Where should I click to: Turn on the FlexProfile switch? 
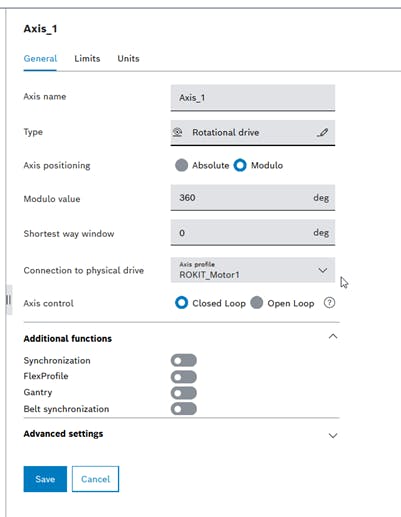184,377
